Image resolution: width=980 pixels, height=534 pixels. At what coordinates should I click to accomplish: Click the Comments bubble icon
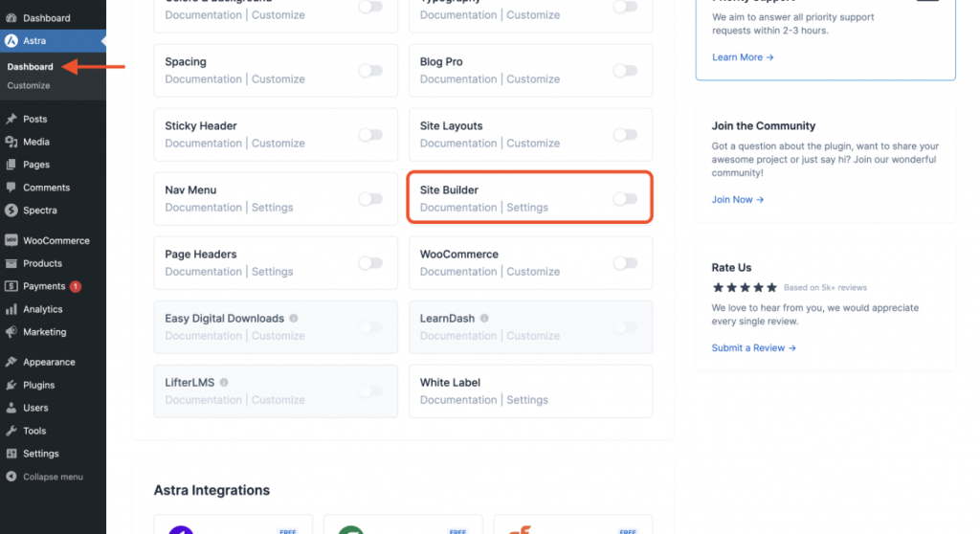point(11,188)
